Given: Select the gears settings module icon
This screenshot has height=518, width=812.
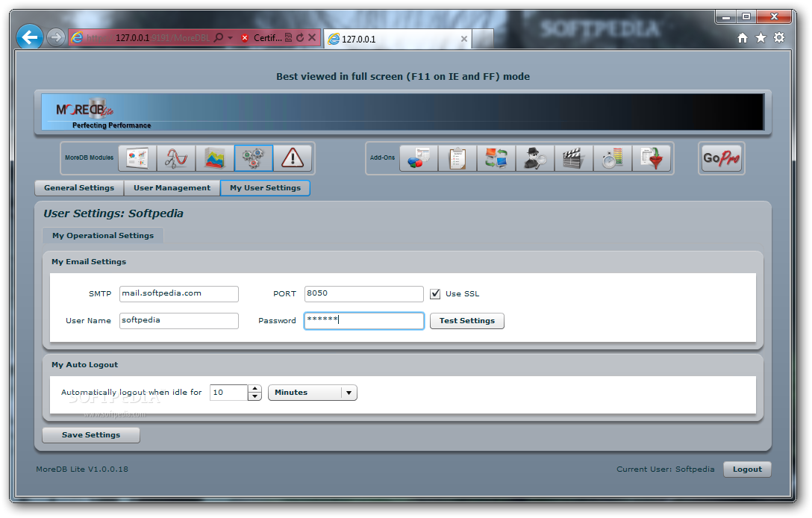Looking at the screenshot, I should [254, 158].
